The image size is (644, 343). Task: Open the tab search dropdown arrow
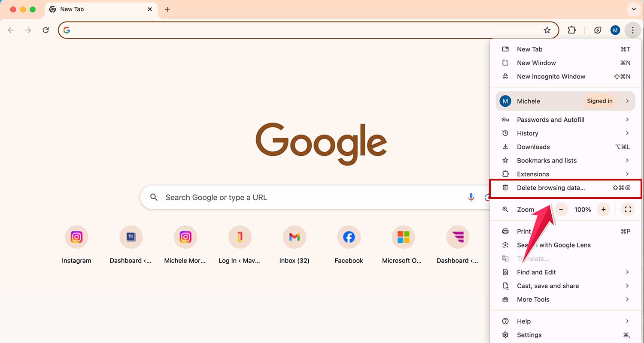(634, 9)
